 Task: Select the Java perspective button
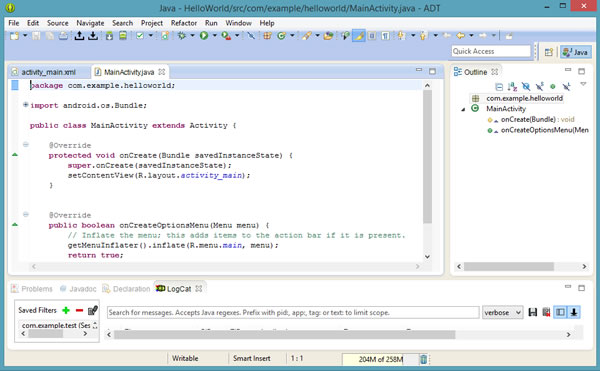(576, 52)
